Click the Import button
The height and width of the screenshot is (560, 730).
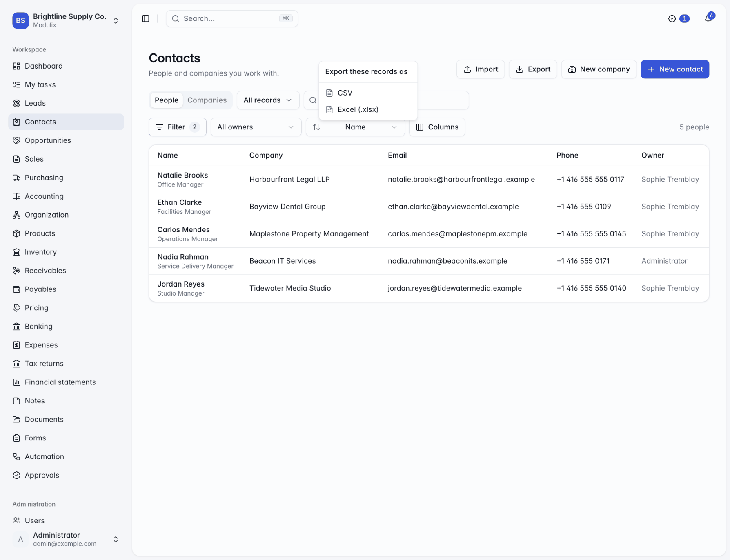tap(481, 69)
